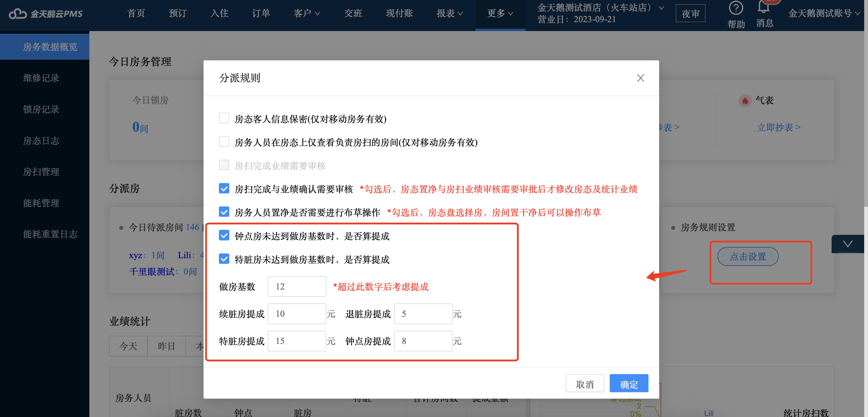
Task: Click the 立即抄表 link under 气表
Action: click(x=778, y=127)
